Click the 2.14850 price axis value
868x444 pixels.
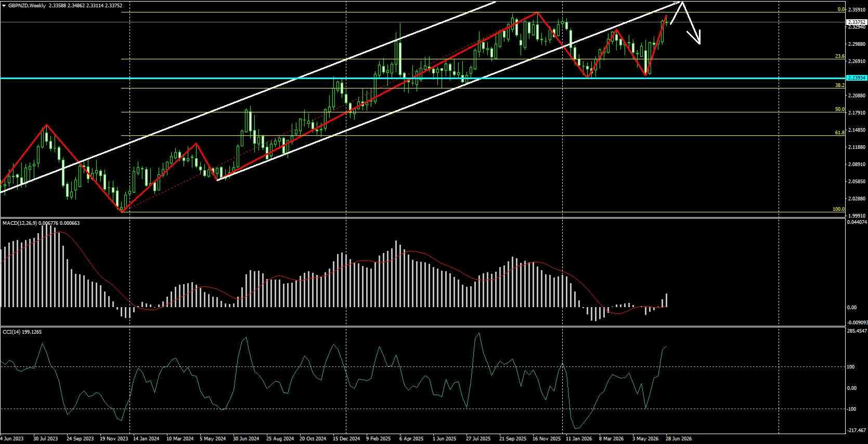pos(856,130)
